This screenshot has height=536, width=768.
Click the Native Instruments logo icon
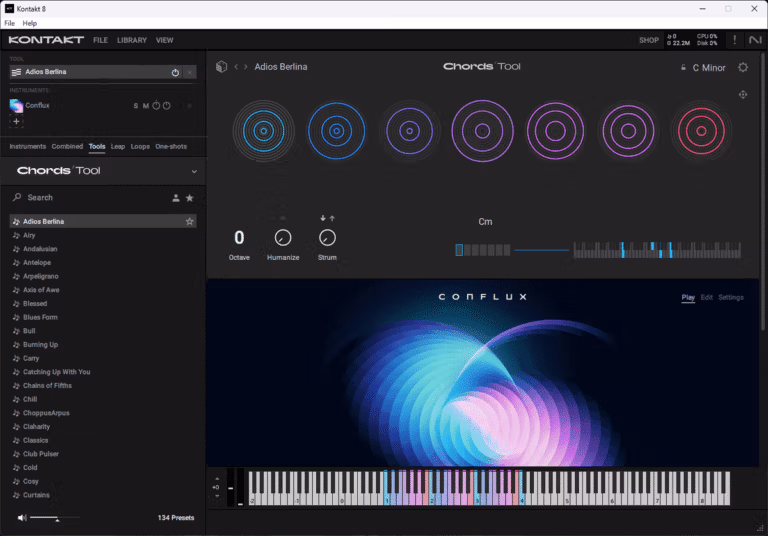pos(755,40)
